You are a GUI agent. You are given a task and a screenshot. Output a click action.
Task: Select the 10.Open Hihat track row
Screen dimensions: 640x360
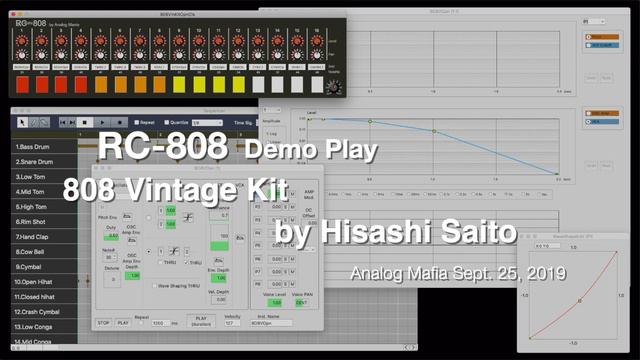[44, 282]
